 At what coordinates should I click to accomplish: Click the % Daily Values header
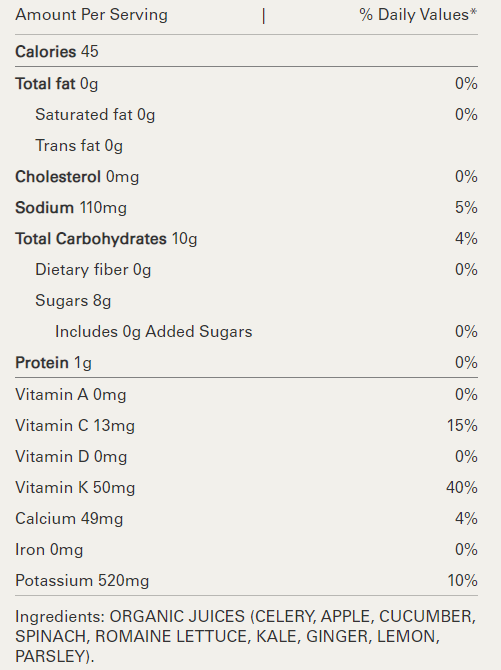coord(418,15)
